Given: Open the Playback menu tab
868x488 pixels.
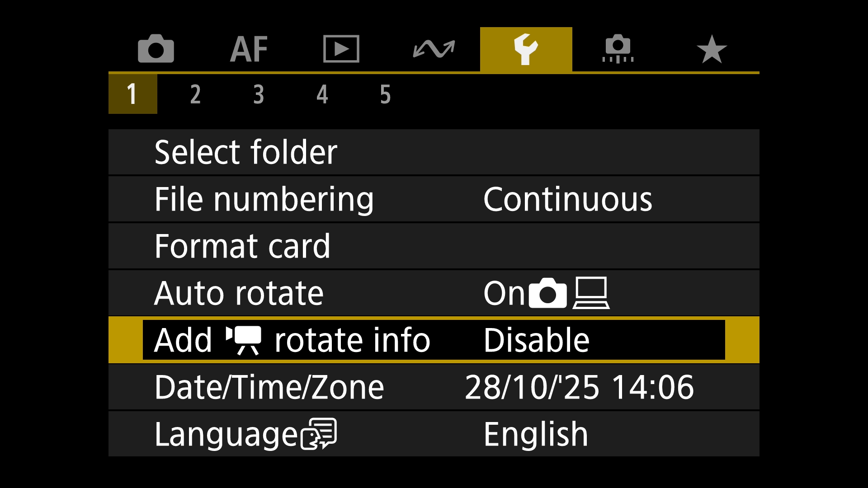Looking at the screenshot, I should point(341,49).
